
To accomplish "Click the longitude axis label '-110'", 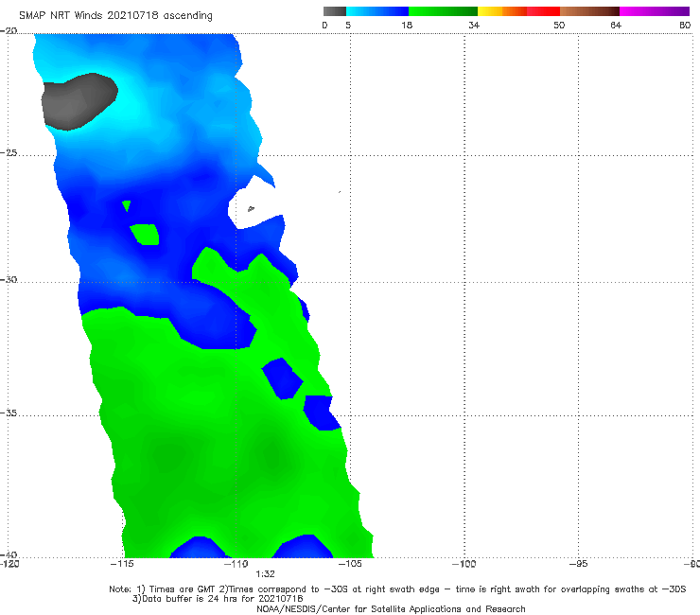I will [x=236, y=564].
